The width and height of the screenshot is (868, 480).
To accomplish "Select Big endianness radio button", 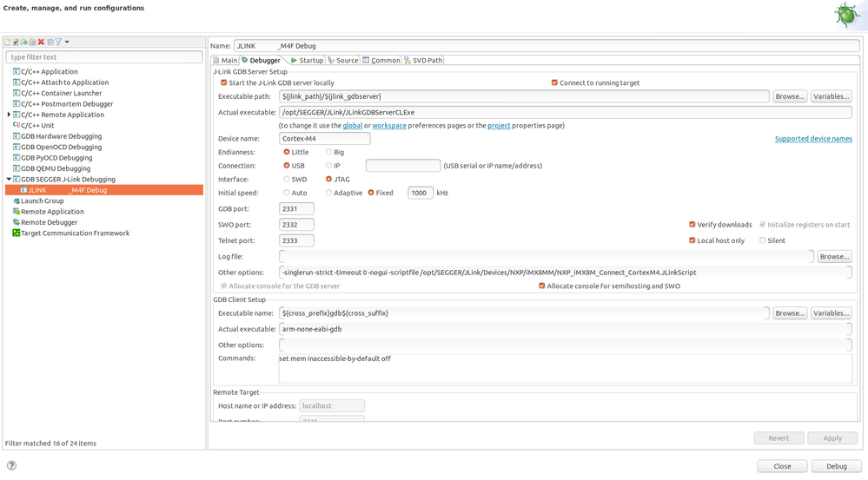I will 328,152.
